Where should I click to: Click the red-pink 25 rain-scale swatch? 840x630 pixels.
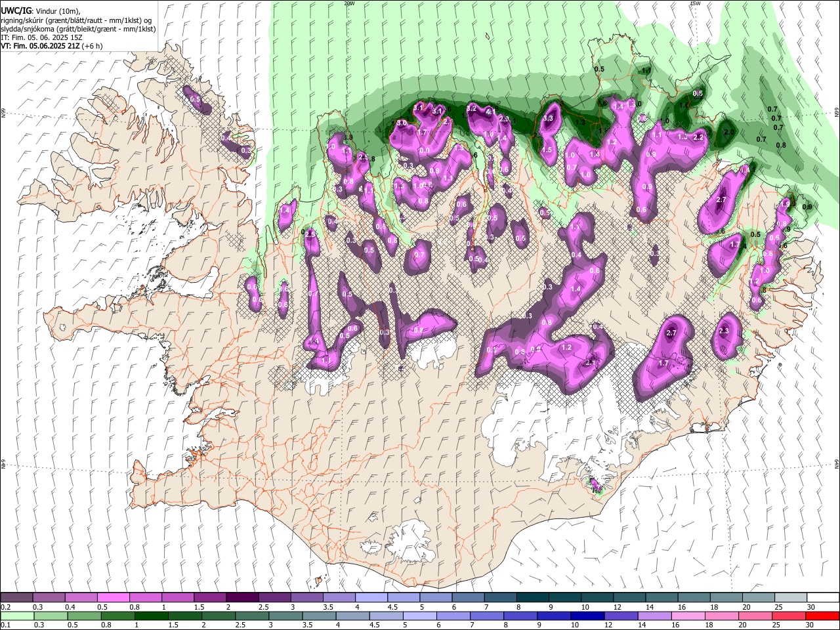coord(788,616)
